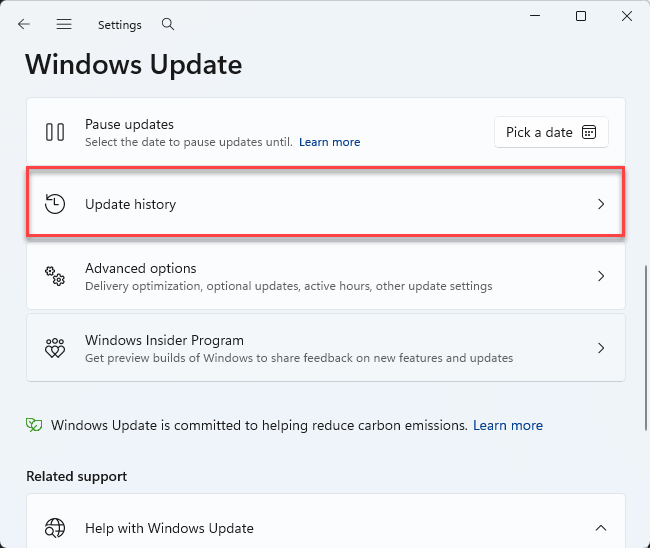Open Windows Insider Program via its chevron
650x548 pixels.
click(x=601, y=348)
